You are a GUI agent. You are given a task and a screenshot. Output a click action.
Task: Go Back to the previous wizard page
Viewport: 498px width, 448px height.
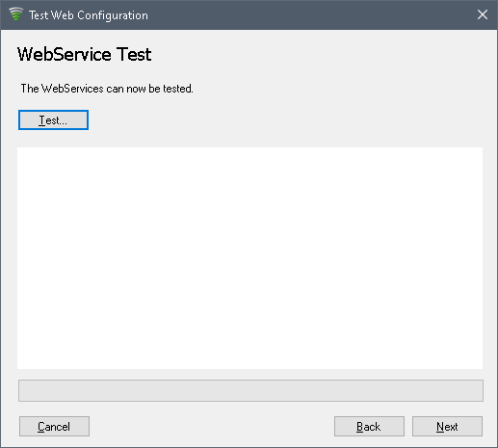point(369,427)
